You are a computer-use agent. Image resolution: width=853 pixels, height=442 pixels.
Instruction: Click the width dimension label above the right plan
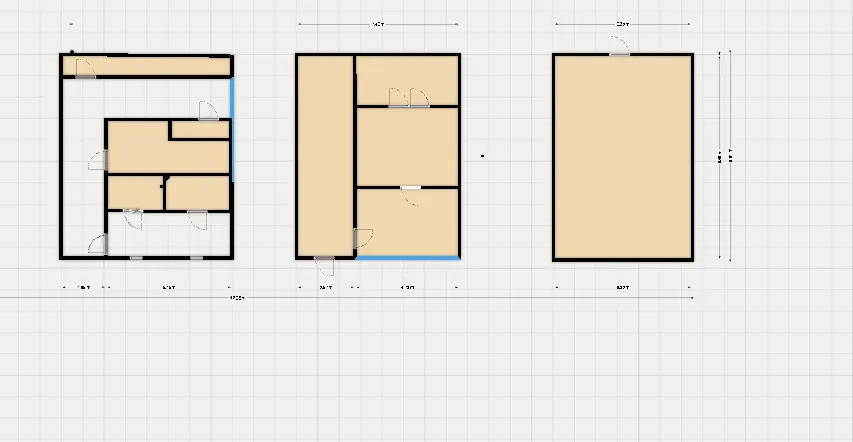click(622, 23)
